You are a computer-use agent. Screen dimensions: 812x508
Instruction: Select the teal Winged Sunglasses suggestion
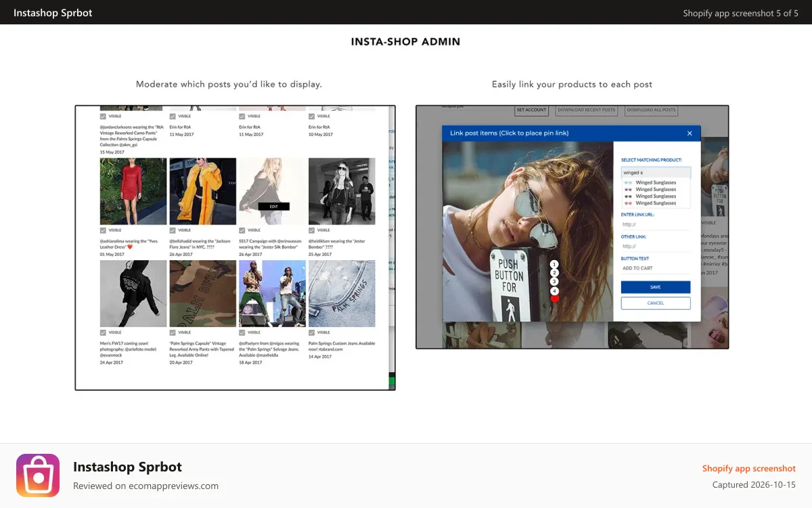pos(656,183)
